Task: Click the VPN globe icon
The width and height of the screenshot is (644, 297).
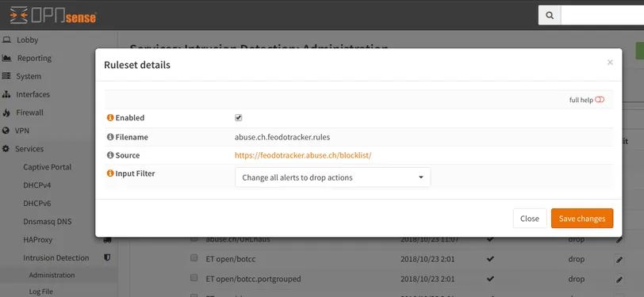Action: (6, 131)
